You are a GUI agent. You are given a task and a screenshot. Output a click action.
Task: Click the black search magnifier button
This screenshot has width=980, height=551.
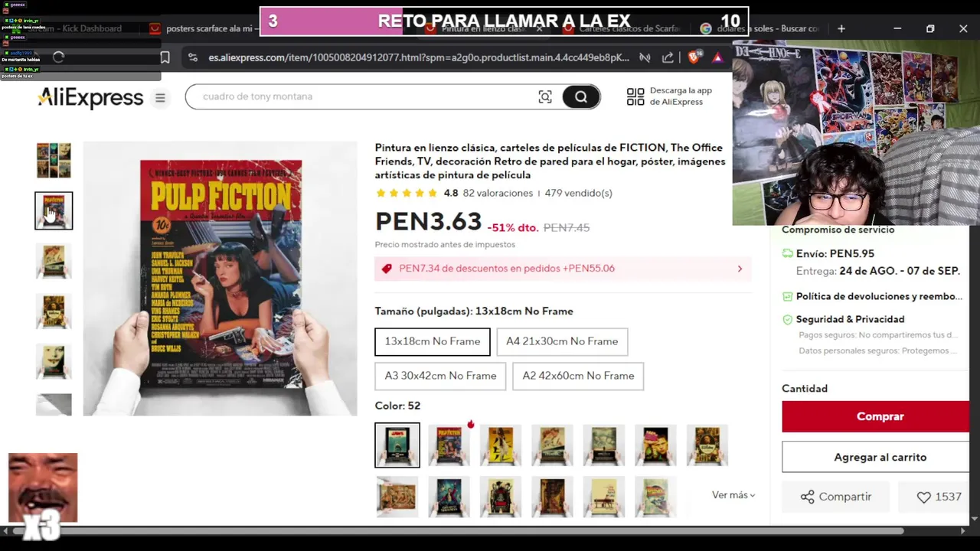(x=581, y=96)
